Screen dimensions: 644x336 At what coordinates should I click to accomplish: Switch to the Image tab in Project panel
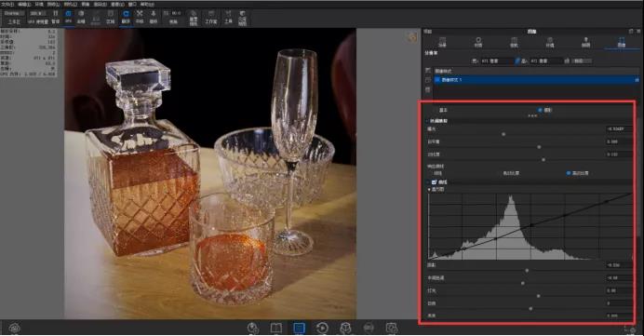(622, 42)
